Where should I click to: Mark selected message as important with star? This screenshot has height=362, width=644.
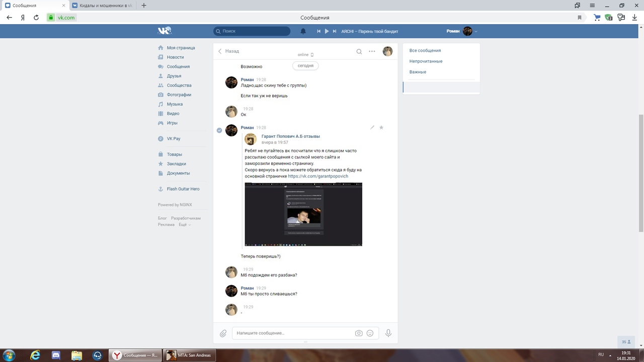point(381,128)
